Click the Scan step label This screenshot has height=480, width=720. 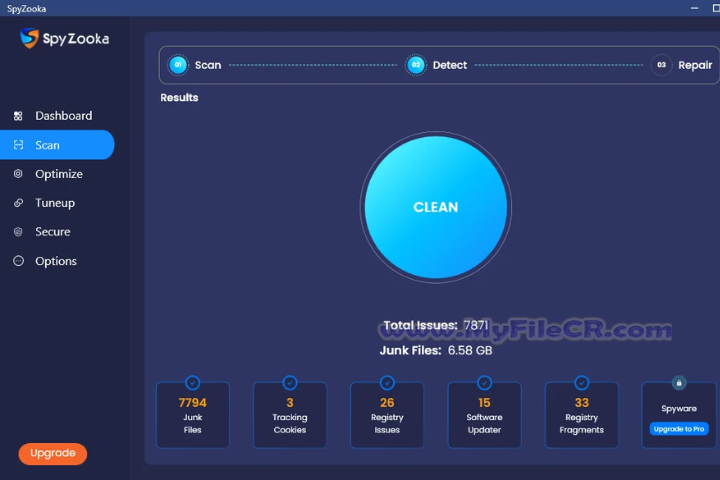click(208, 65)
